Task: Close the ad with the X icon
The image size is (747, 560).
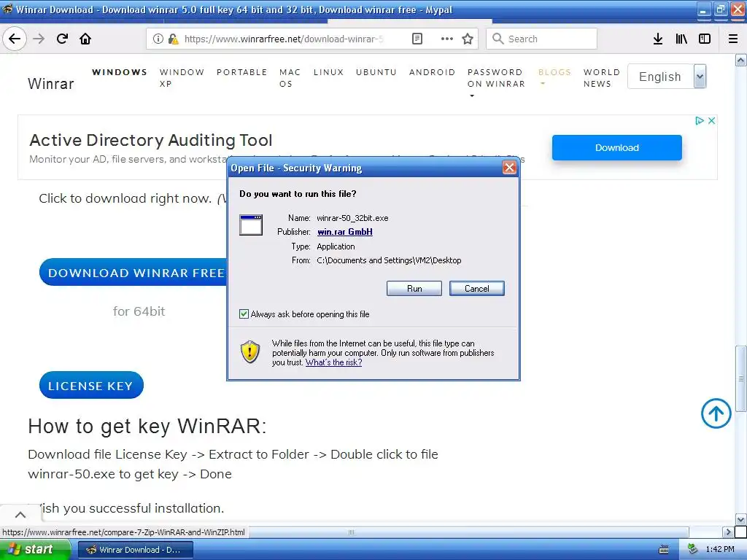Action: pos(711,120)
